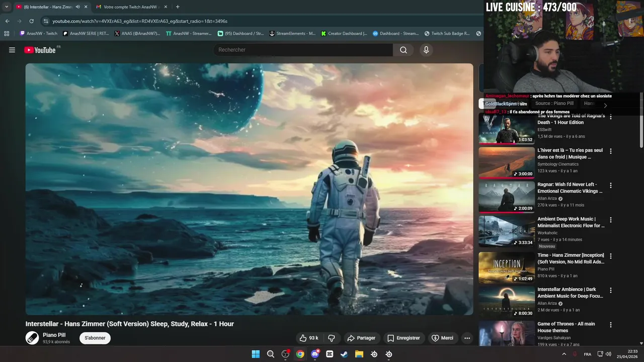
Task: Open Chrome tab search dropdown arrow
Action: [x=7, y=7]
